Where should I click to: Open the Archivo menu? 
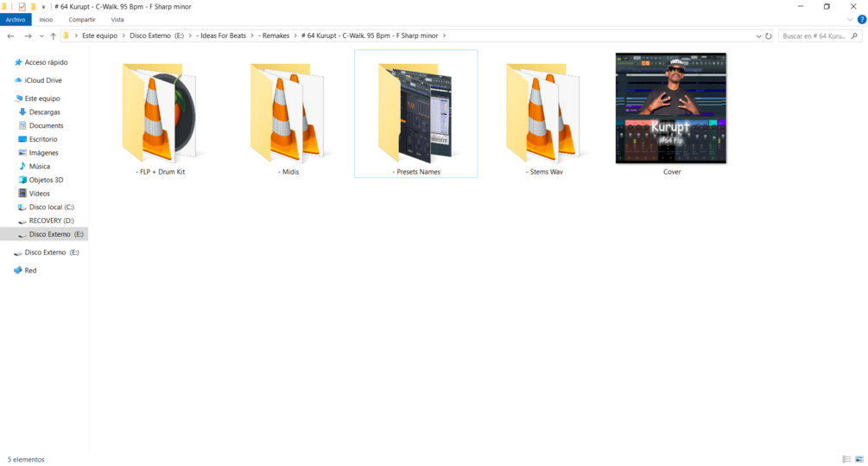coord(16,19)
